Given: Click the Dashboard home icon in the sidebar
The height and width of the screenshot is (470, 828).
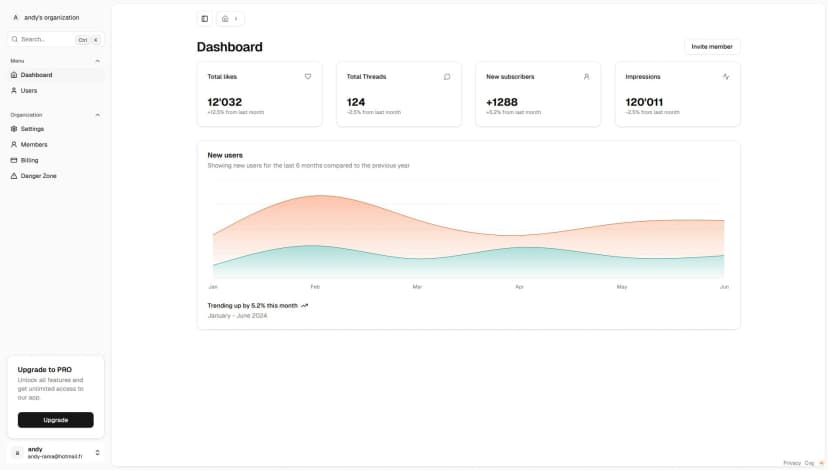Looking at the screenshot, I should coord(14,75).
